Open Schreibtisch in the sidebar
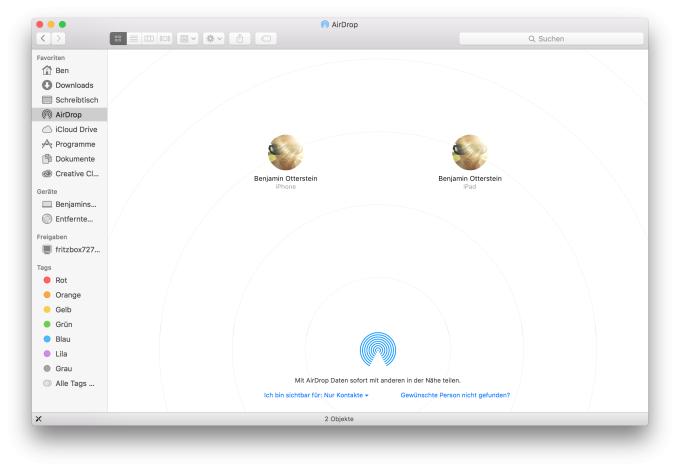The height and width of the screenshot is (471, 680). 69,100
